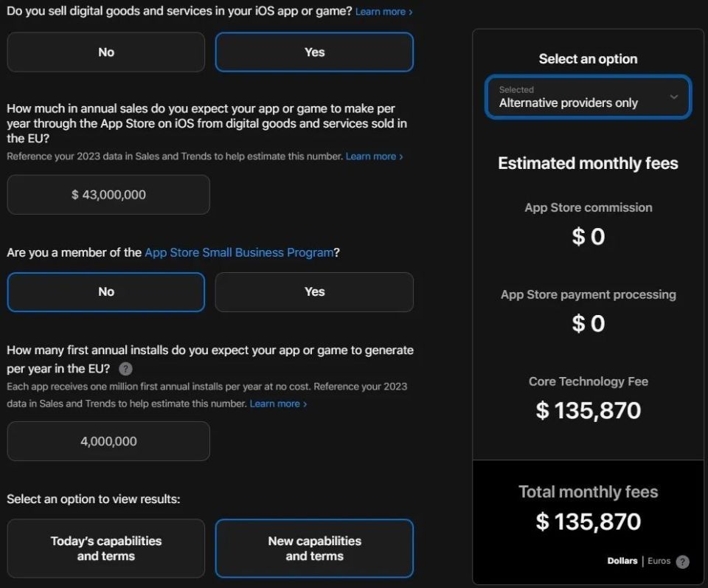Select Yes for selling digital goods
The width and height of the screenshot is (708, 588).
[x=314, y=52]
